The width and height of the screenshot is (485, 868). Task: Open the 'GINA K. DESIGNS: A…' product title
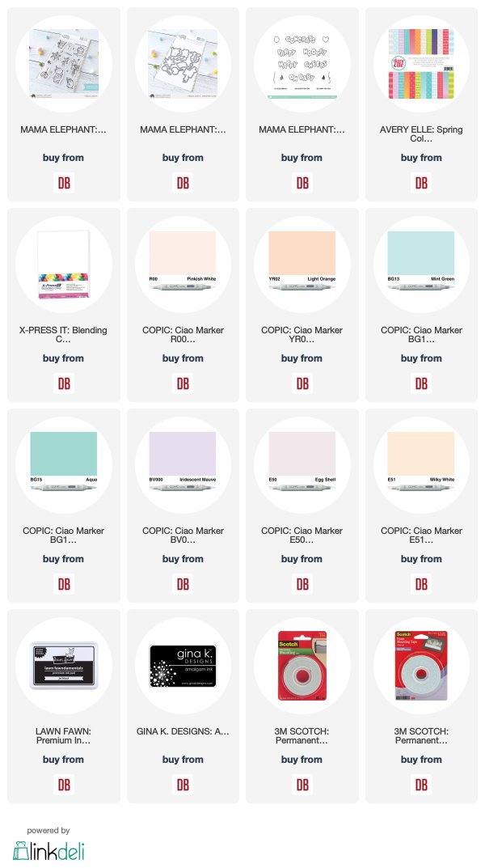183,731
